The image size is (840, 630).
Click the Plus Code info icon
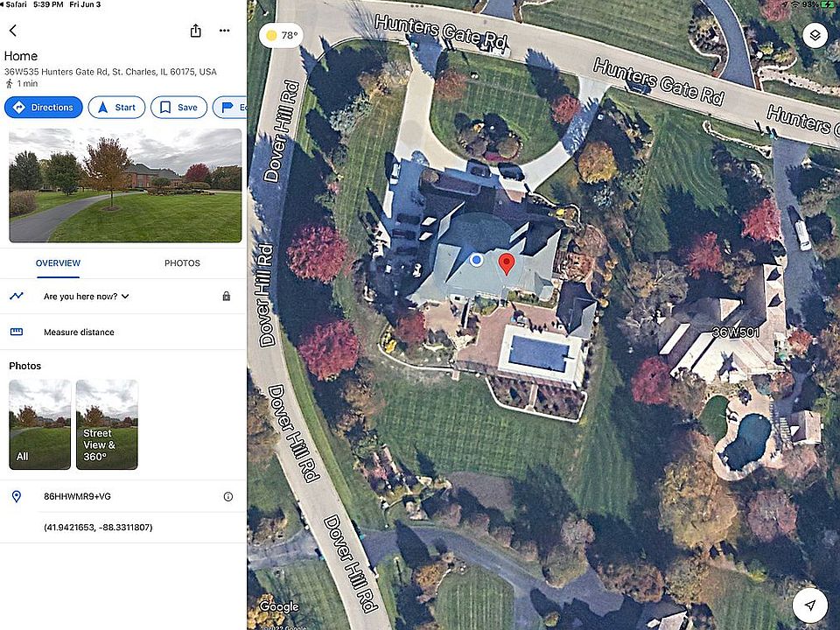(x=228, y=497)
